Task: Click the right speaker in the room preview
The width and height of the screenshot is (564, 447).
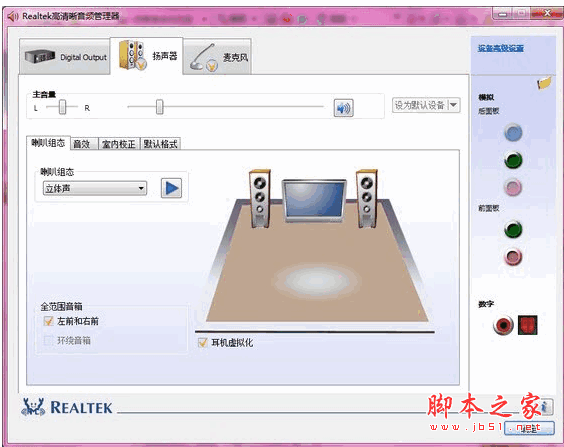Action: tap(367, 198)
